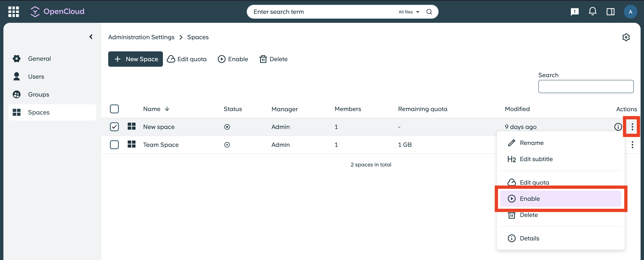Open Users in the sidebar
The width and height of the screenshot is (644, 260).
[x=36, y=77]
